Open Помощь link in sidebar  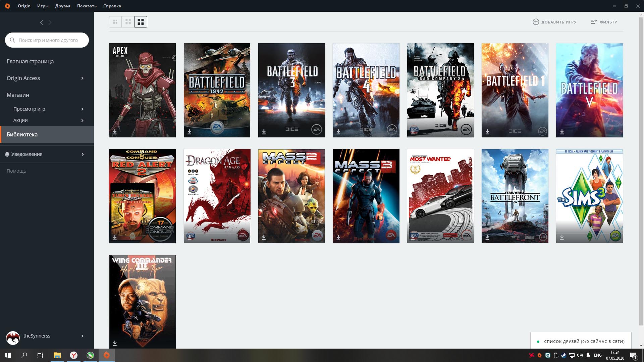[x=16, y=171]
